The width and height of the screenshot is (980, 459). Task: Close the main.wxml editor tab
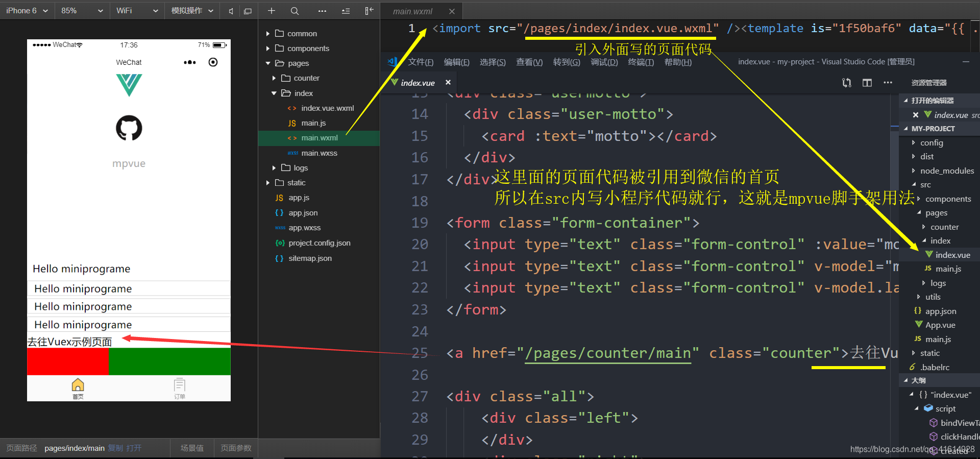[452, 11]
